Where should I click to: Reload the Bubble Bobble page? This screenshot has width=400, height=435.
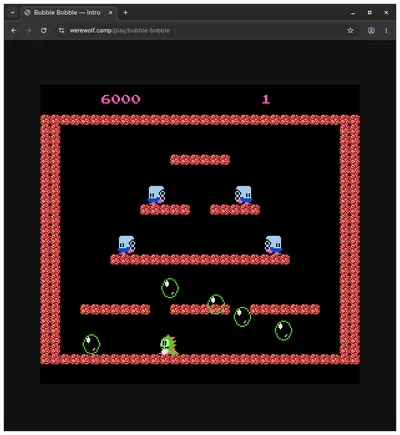44,30
